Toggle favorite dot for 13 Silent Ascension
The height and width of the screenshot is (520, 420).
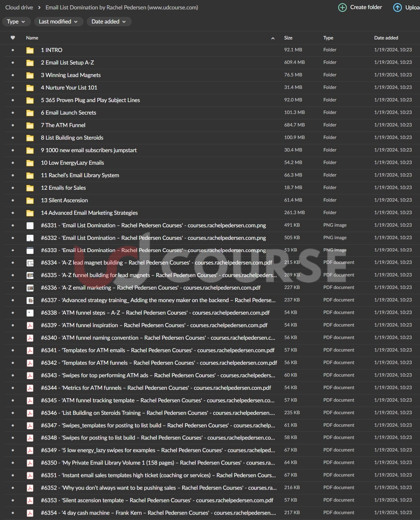13,200
